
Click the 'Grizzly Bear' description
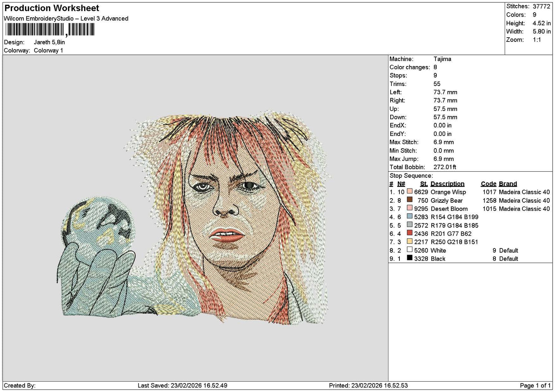447,200
